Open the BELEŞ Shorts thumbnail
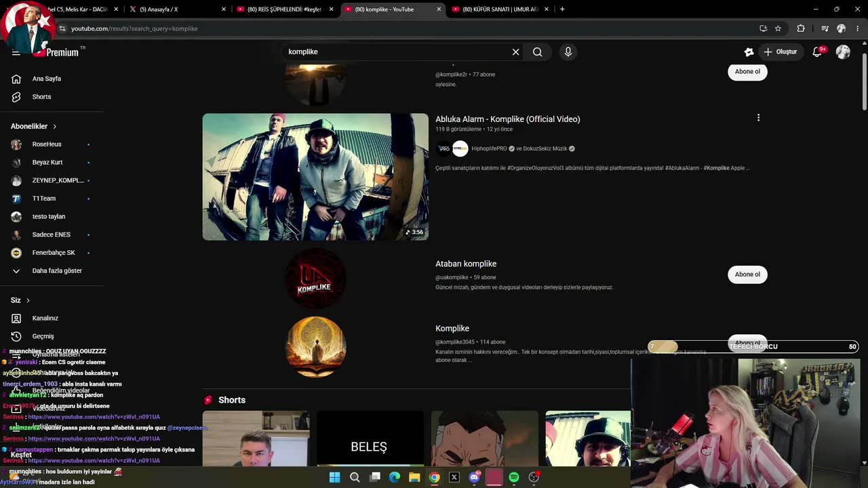Screen dimensions: 868x488 pos(370,439)
